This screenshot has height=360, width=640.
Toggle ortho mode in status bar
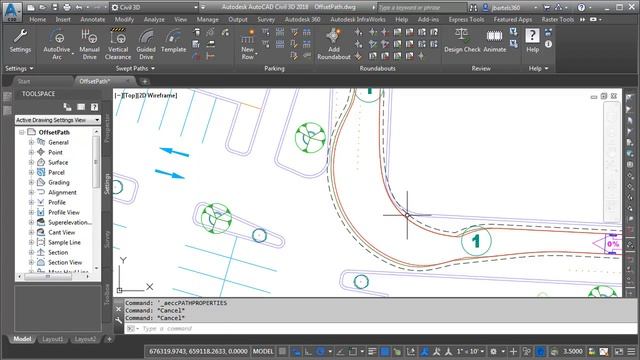[x=308, y=351]
